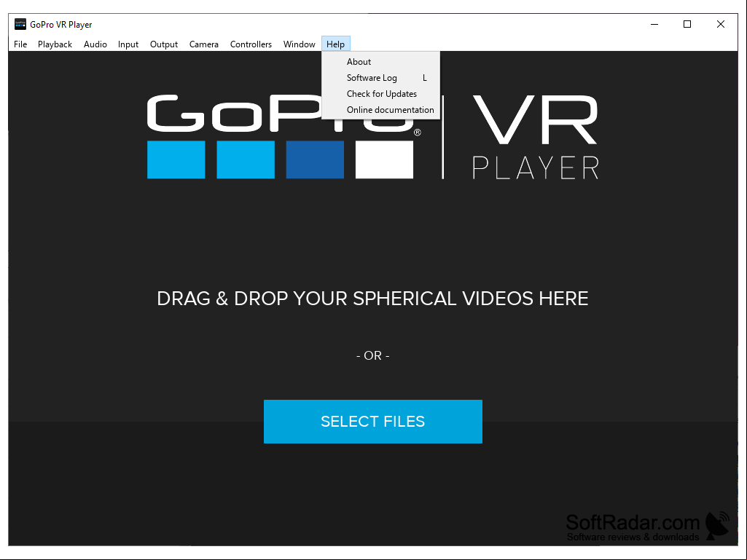This screenshot has height=560, width=747.
Task: Click the SELECT FILES button
Action: (x=373, y=422)
